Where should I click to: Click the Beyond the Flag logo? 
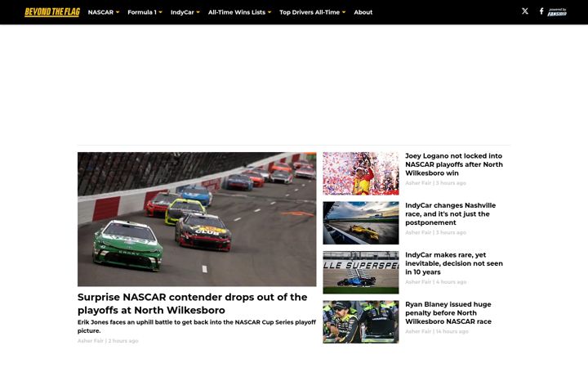tap(52, 12)
